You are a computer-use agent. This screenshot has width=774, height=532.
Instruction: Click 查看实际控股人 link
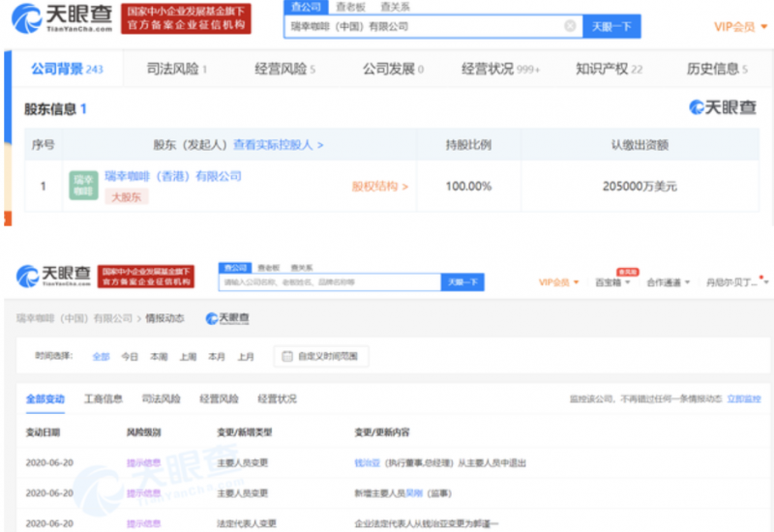tap(278, 144)
